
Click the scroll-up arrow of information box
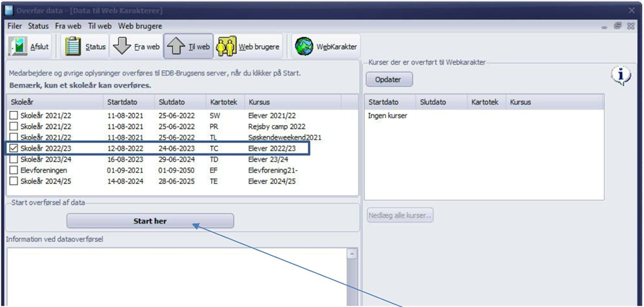click(x=352, y=255)
